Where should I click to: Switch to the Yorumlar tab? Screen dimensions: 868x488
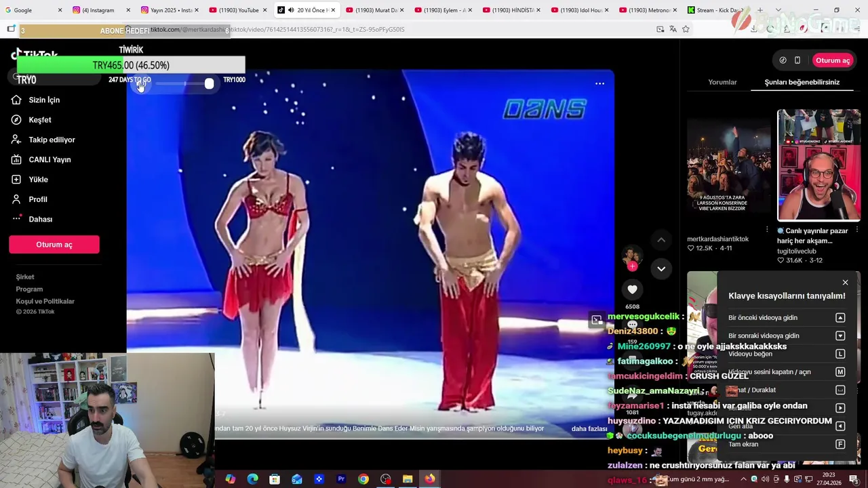click(722, 82)
